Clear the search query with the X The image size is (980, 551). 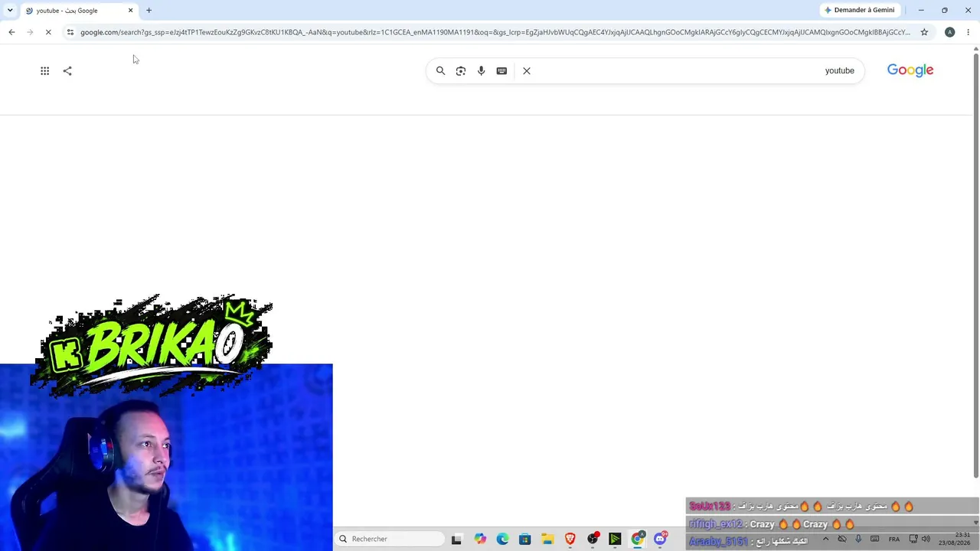(527, 70)
